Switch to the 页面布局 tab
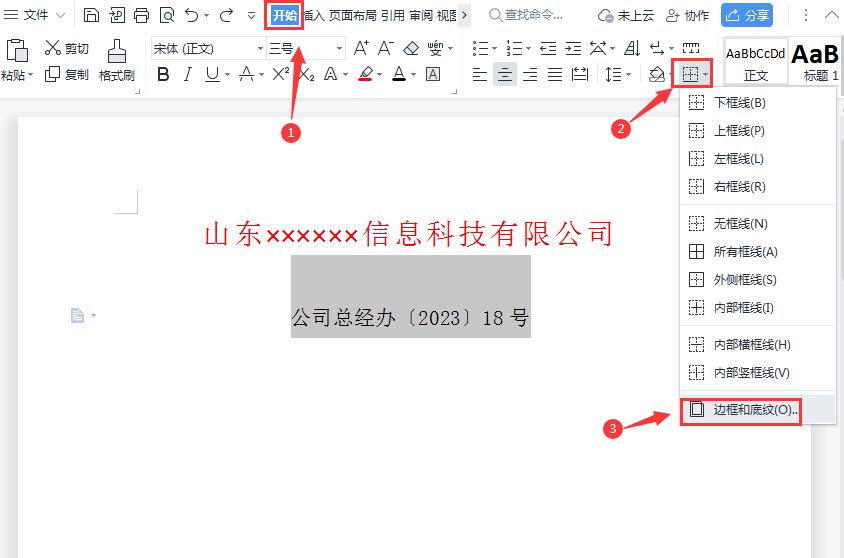 tap(353, 16)
